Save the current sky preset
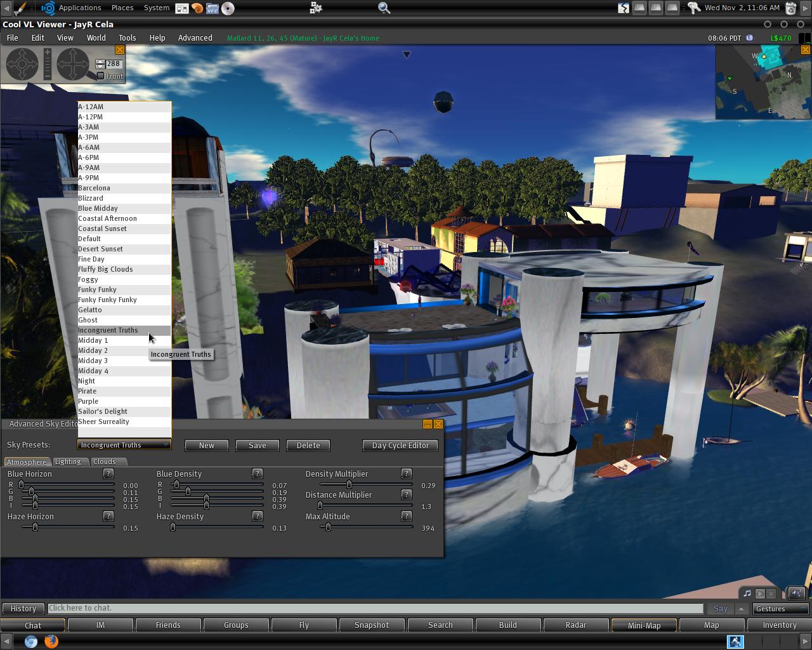812x650 pixels. point(257,445)
